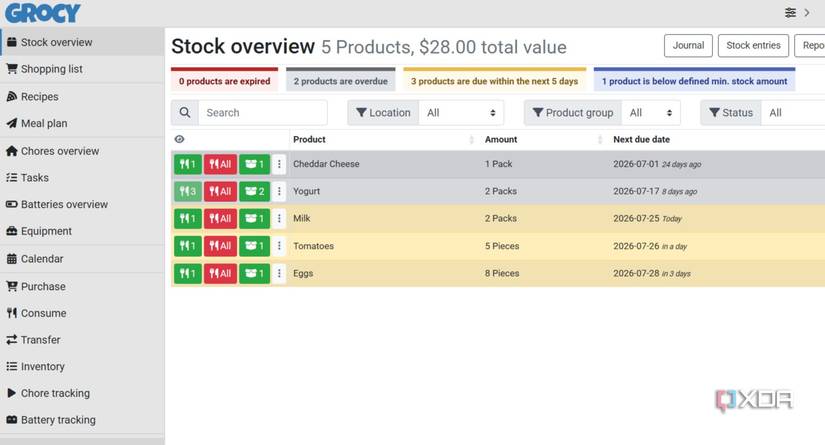Screen dimensions: 825x445
Task: Select Meal plan in the sidebar
Action: click(x=82, y=124)
